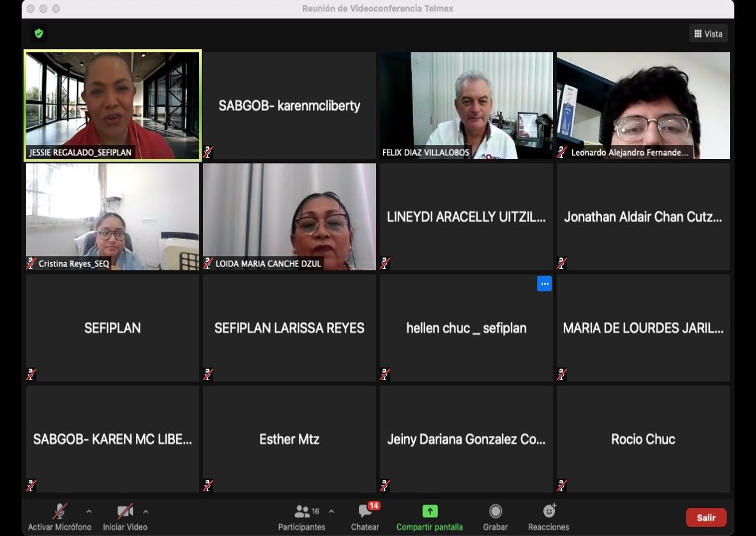This screenshot has width=756, height=536.
Task: Click SABGOB- karenmcliberty name text
Action: tap(289, 105)
